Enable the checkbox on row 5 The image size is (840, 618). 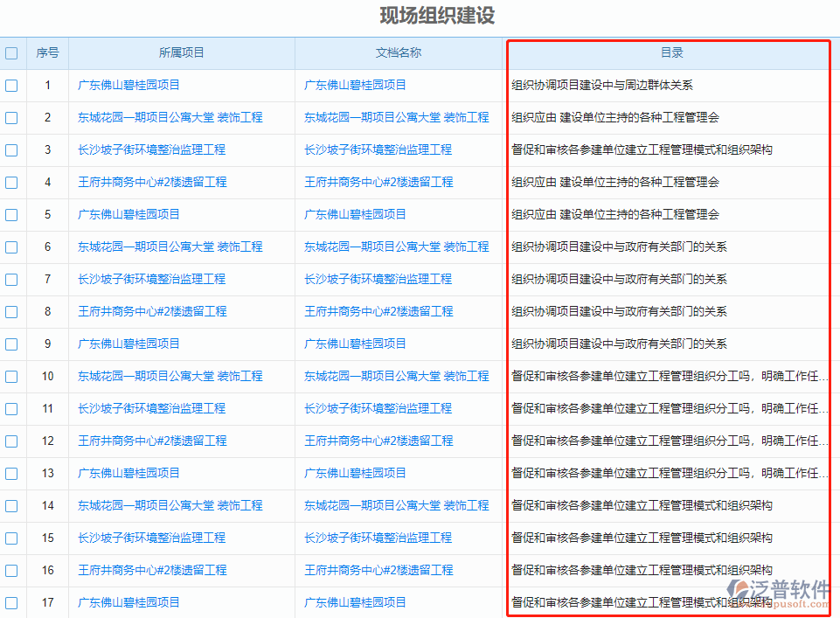[11, 214]
